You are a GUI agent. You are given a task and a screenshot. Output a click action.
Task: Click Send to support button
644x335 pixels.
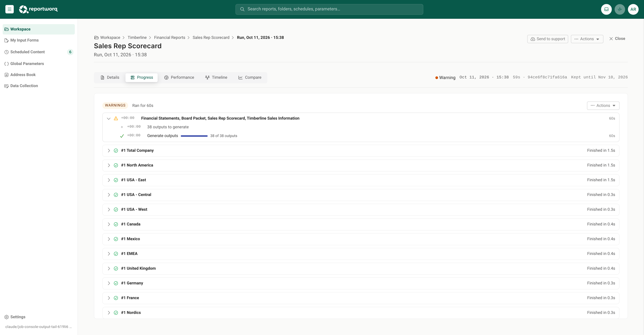(x=548, y=39)
